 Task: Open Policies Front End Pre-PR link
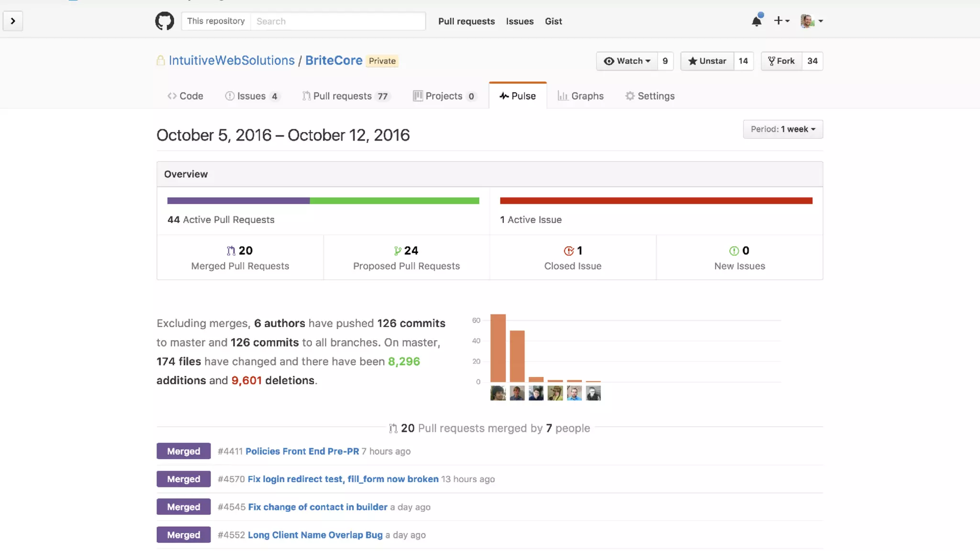302,451
